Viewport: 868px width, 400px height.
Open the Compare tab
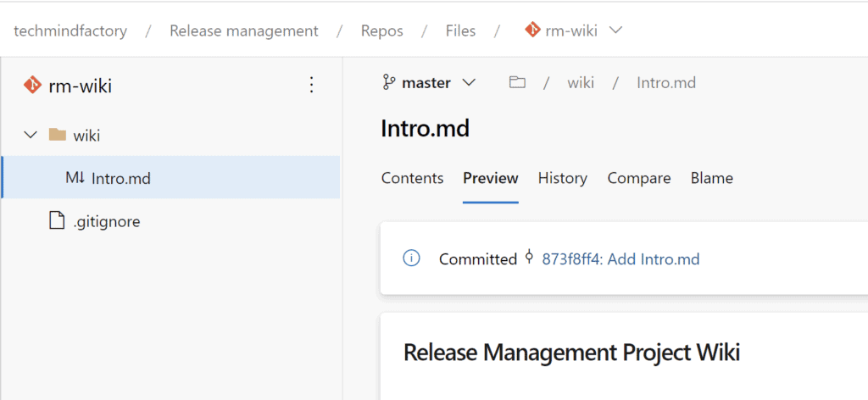639,178
